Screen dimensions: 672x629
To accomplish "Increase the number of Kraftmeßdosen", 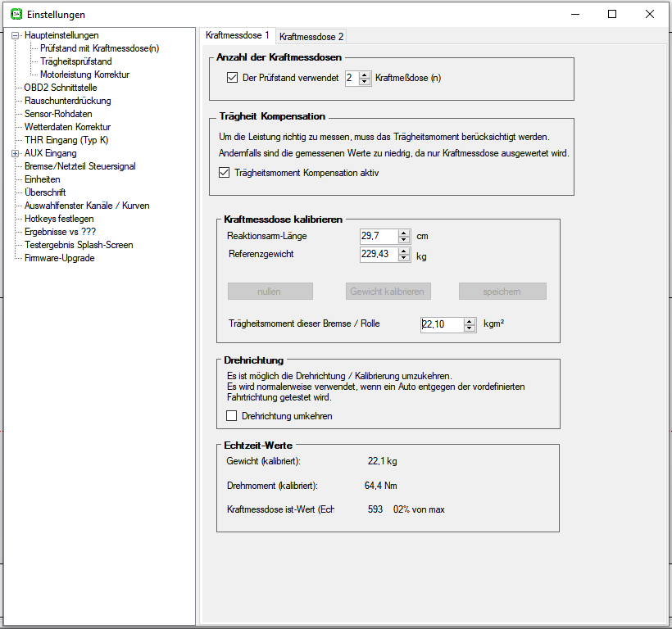I will point(365,75).
